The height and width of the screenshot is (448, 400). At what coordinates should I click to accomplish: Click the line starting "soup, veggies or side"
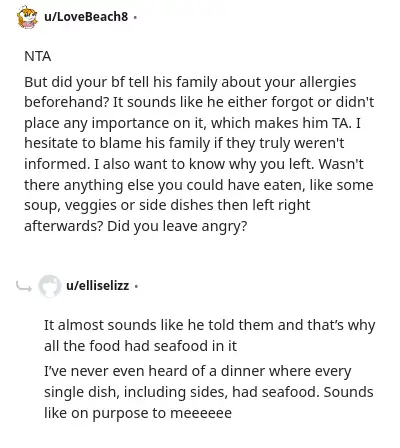(167, 205)
